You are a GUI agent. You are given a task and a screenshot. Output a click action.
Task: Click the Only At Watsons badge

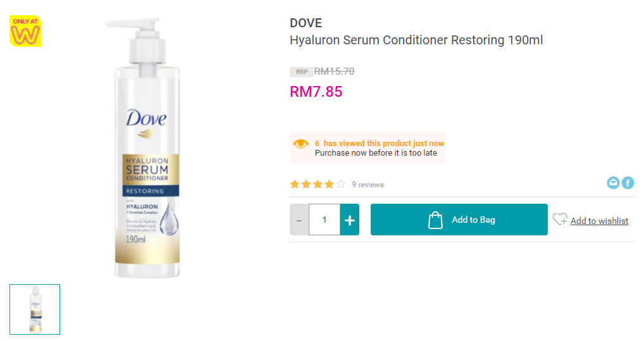pyautogui.click(x=25, y=31)
